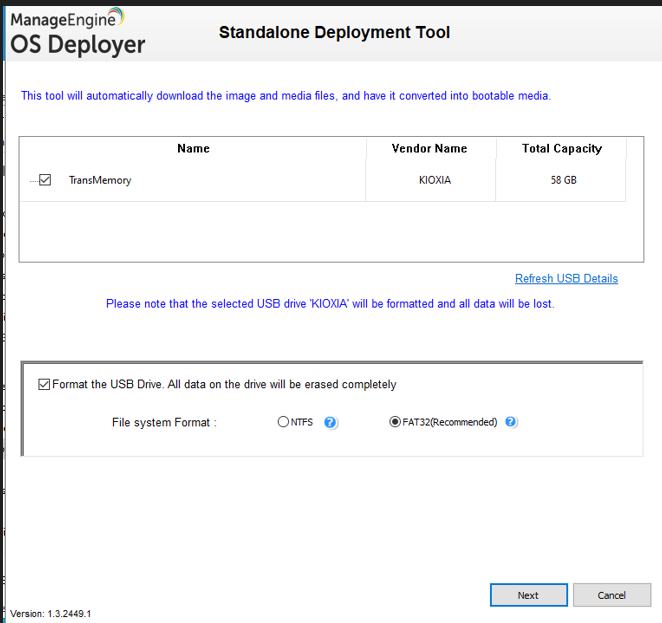Click the bootable media description text
Screen dimensions: 662x623
[286, 96]
